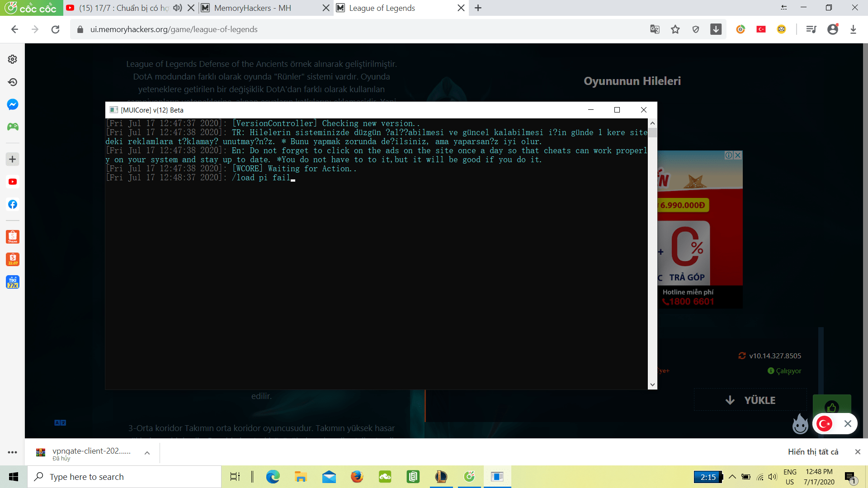Open Windows Start menu
Viewport: 868px width, 488px height.
(14, 477)
